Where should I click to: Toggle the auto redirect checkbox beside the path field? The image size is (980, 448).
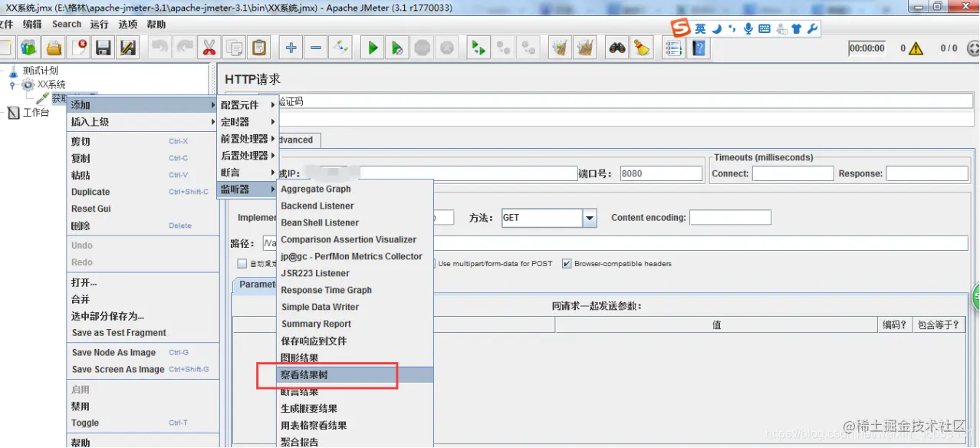[242, 264]
